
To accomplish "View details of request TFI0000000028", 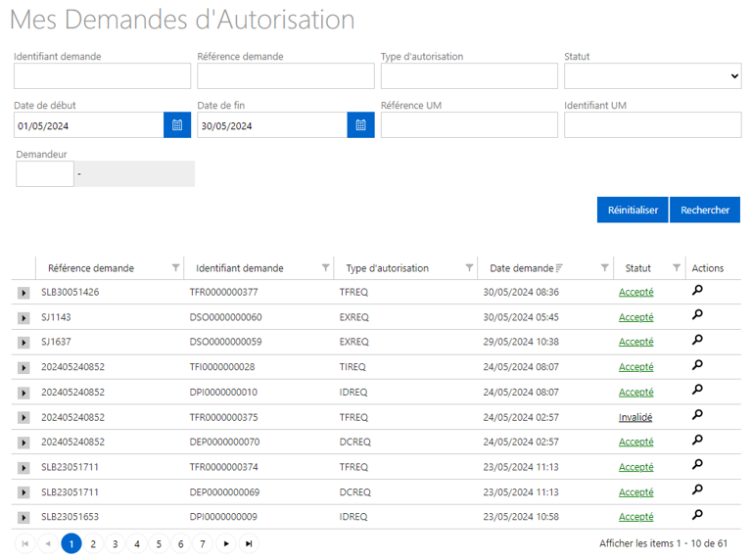I will [x=697, y=365].
